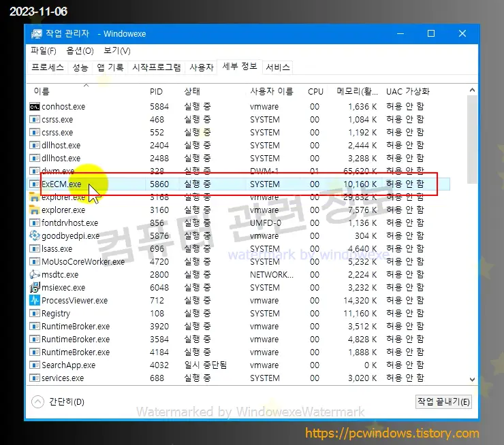The image size is (504, 445).
Task: Click the msdtc.exe process icon
Action: click(34, 274)
